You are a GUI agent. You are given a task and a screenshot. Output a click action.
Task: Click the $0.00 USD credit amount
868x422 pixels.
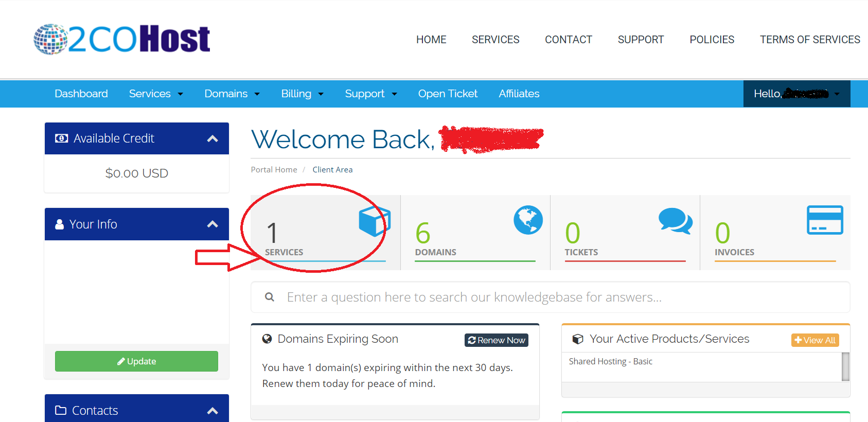coord(137,173)
